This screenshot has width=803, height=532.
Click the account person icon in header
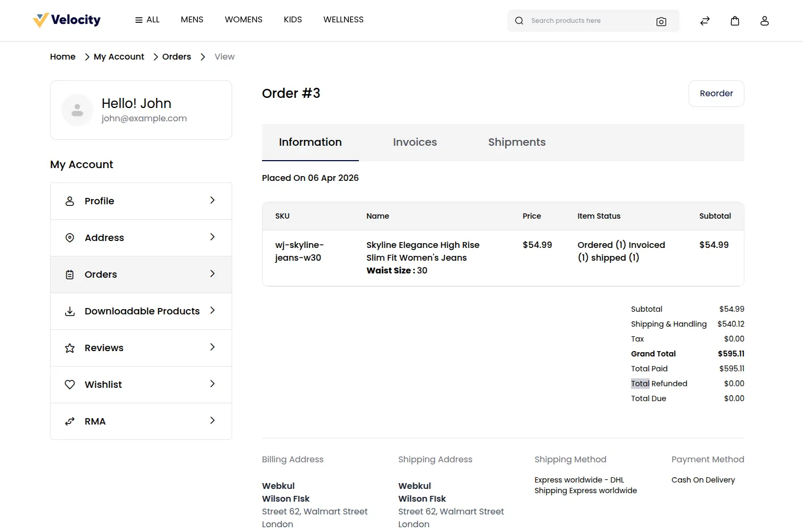pos(765,21)
